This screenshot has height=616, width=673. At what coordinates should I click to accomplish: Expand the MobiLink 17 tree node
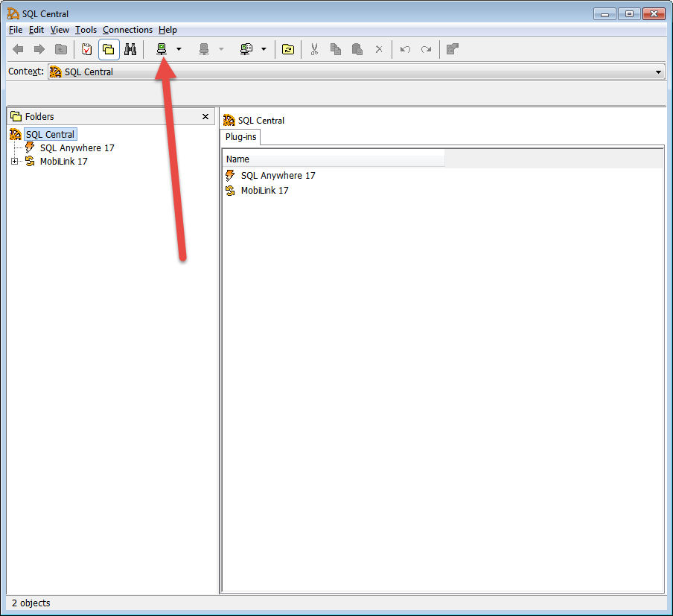pyautogui.click(x=15, y=161)
